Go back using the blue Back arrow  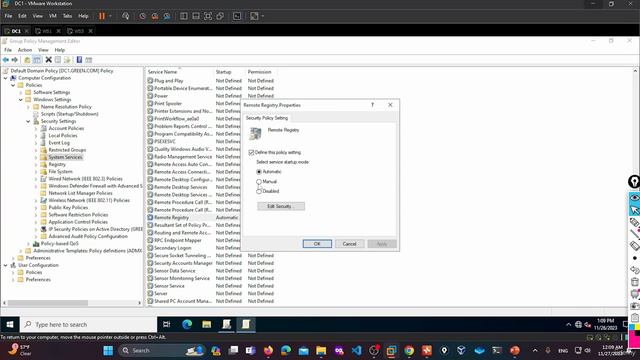click(6, 60)
